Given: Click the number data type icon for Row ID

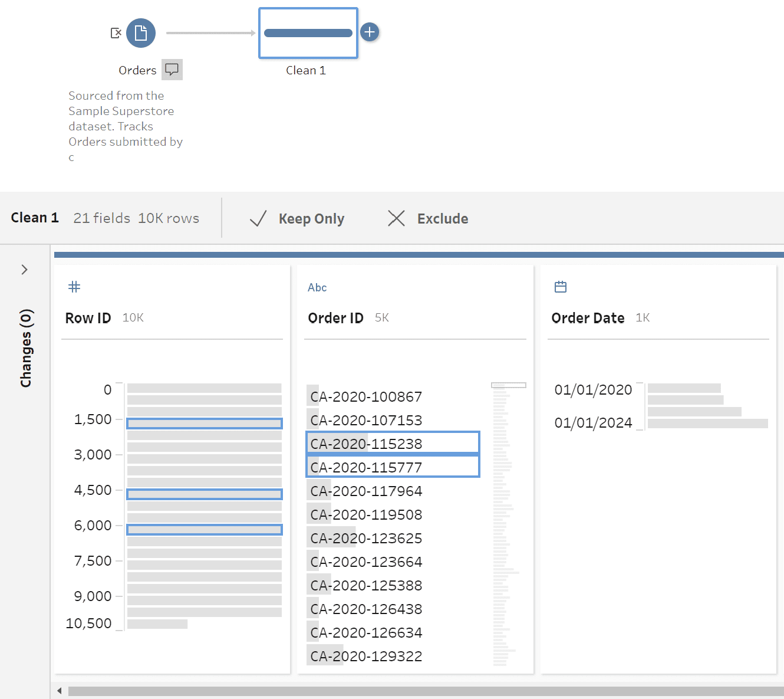Looking at the screenshot, I should tap(74, 287).
